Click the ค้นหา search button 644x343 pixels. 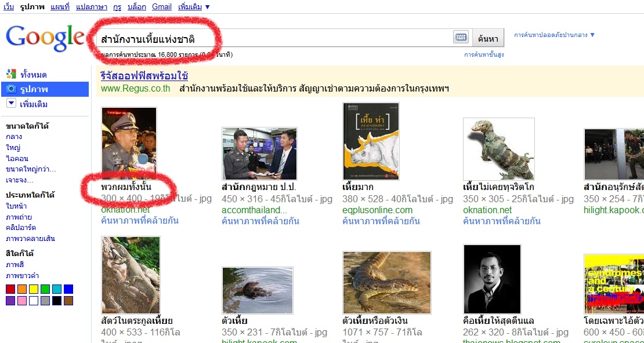[x=488, y=39]
